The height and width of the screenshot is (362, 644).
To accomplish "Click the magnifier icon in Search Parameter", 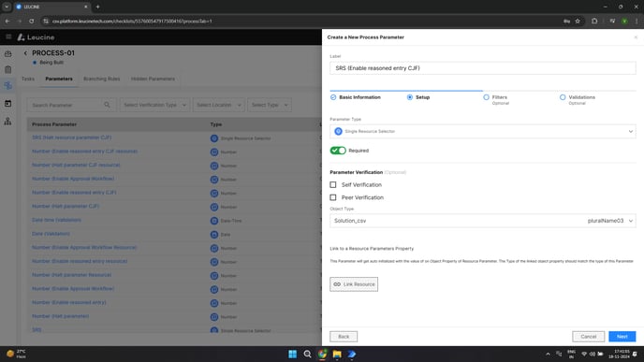I will point(107,105).
